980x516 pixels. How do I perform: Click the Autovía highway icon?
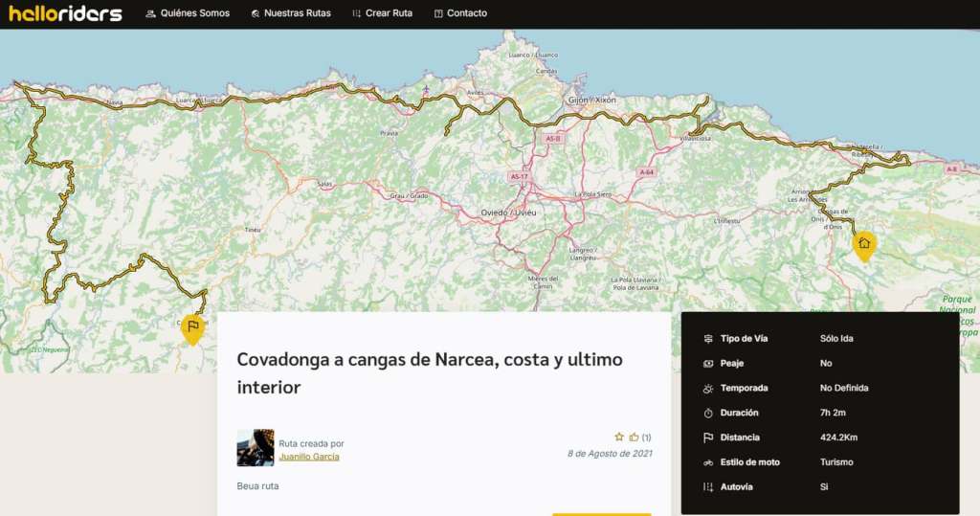click(708, 486)
